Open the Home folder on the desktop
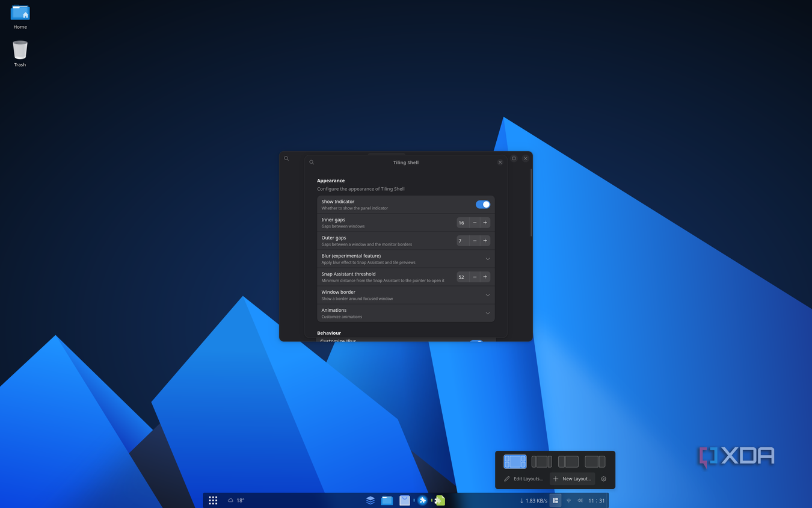This screenshot has height=508, width=812. coord(20,17)
